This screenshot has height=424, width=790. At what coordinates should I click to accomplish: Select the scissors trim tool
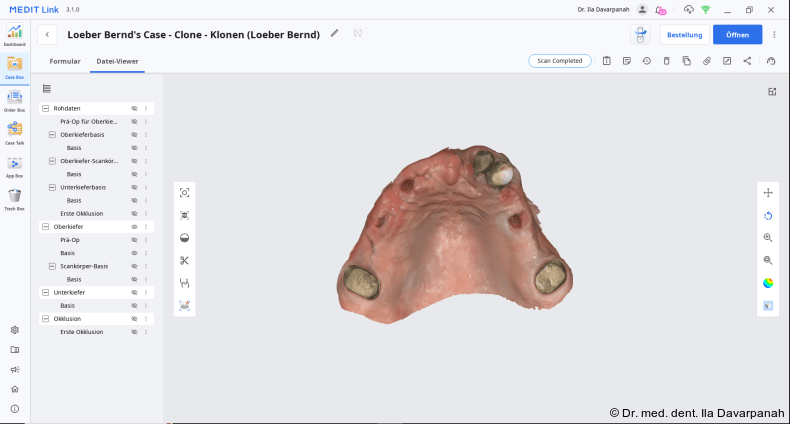coord(184,260)
